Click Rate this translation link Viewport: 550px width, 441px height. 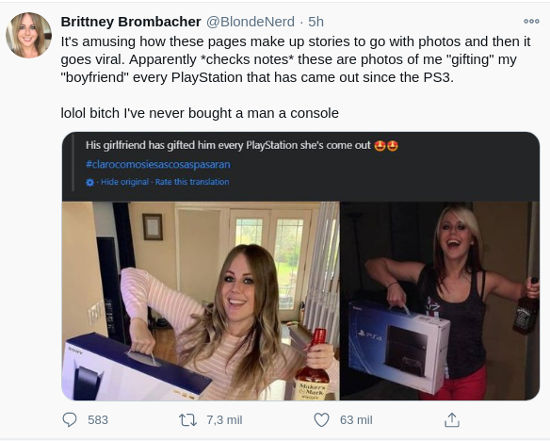(x=192, y=182)
